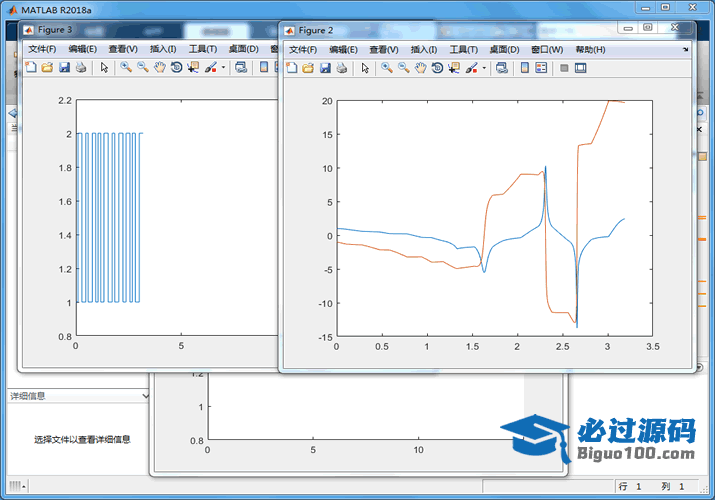Toggle Insert Legend in Figure 2 toolbar
Image resolution: width=715 pixels, height=500 pixels.
[541, 68]
